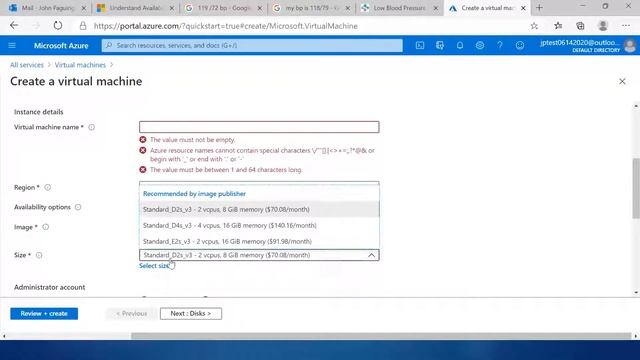Open Cloud Shell from the Azure header
Screen dimensions: 640x360
(420, 45)
